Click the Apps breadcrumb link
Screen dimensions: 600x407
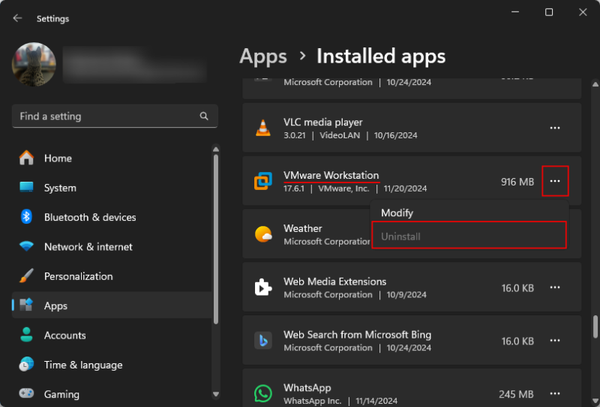coord(263,56)
